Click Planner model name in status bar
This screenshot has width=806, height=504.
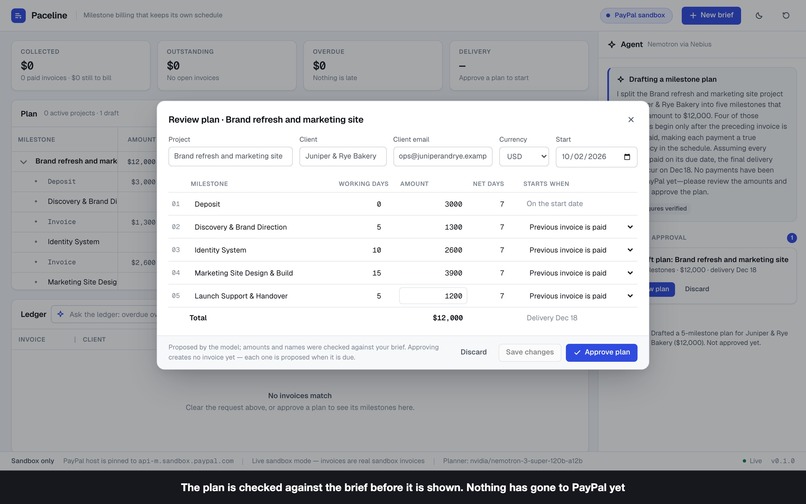512,461
